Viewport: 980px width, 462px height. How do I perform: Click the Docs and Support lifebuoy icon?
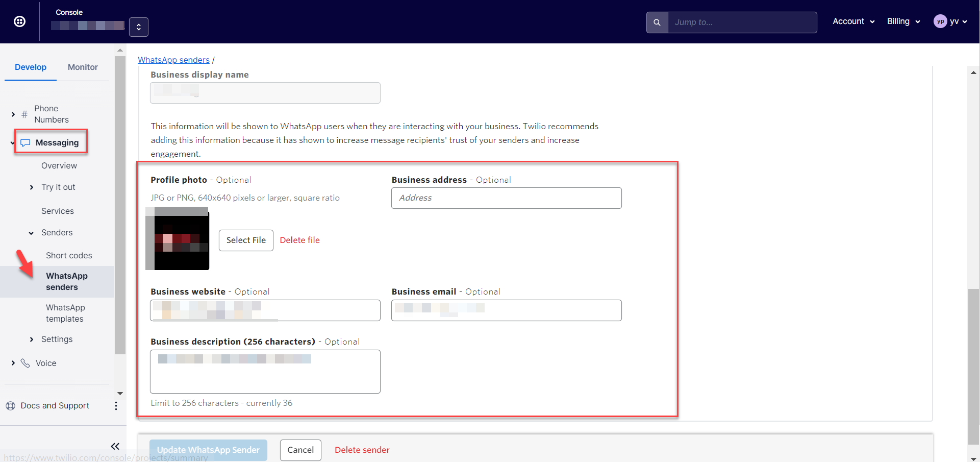pyautogui.click(x=11, y=406)
